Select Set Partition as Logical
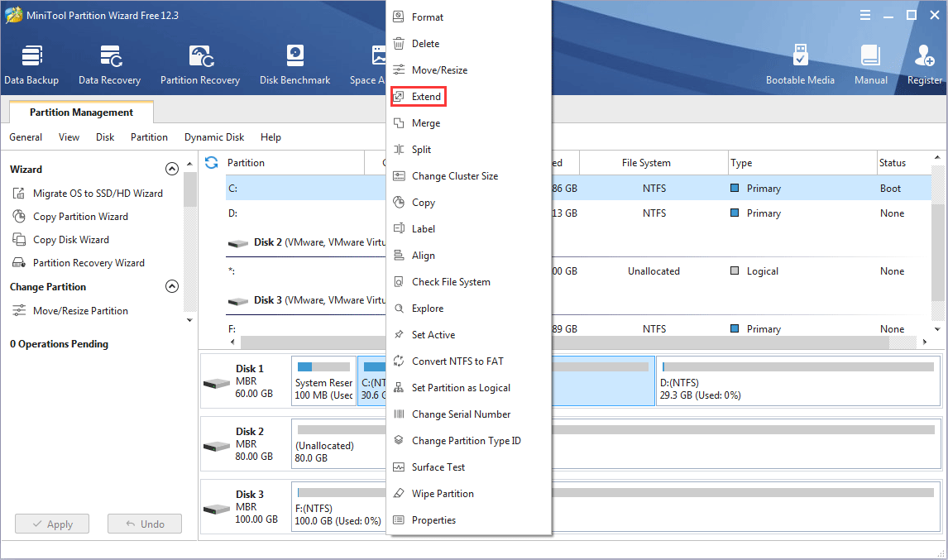This screenshot has width=948, height=560. point(461,388)
